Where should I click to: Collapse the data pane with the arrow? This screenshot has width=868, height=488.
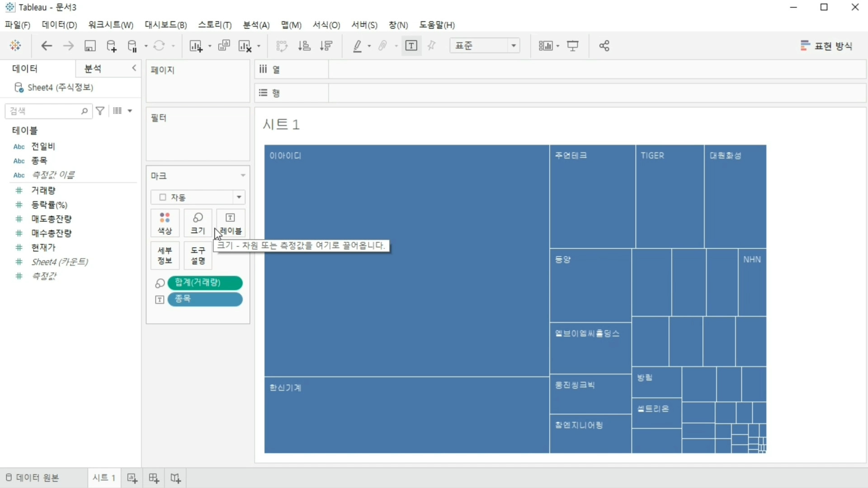[x=134, y=68]
